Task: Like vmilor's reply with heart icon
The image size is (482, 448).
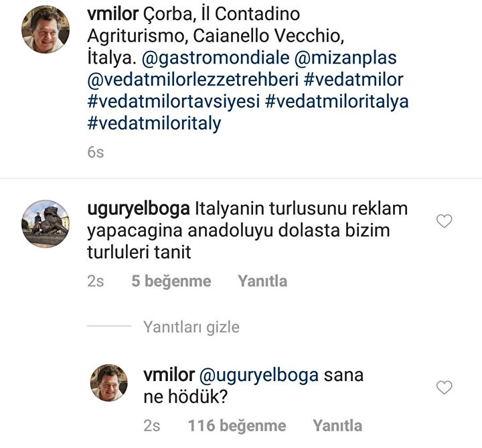Action: (445, 388)
